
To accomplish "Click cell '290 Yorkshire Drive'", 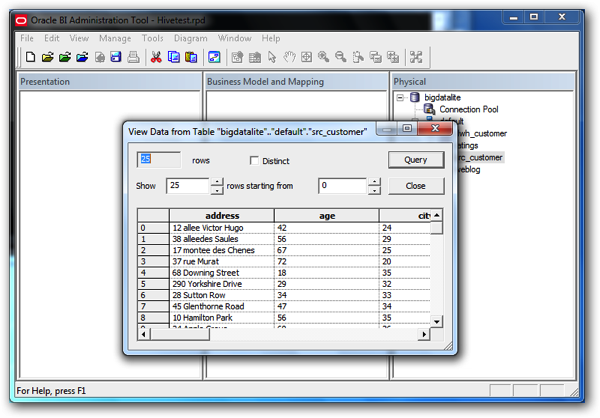I will 222,284.
